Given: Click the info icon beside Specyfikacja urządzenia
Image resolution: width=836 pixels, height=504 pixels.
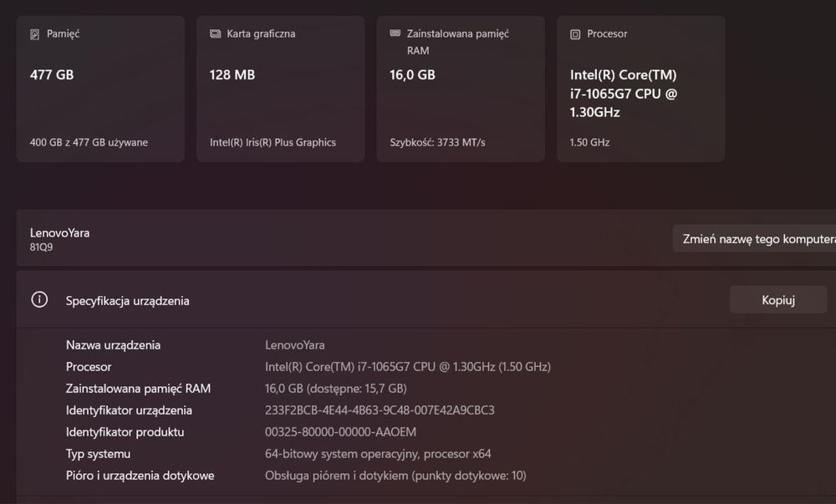Looking at the screenshot, I should [x=39, y=299].
